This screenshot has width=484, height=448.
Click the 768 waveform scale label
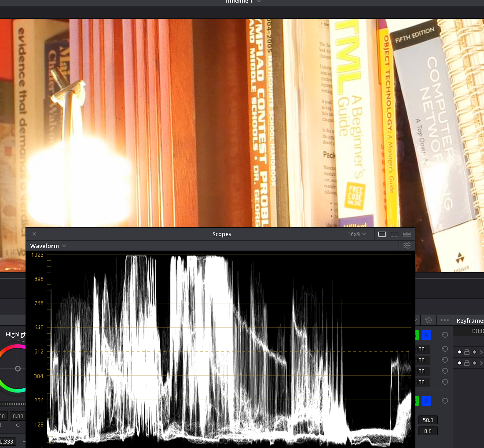pos(39,303)
